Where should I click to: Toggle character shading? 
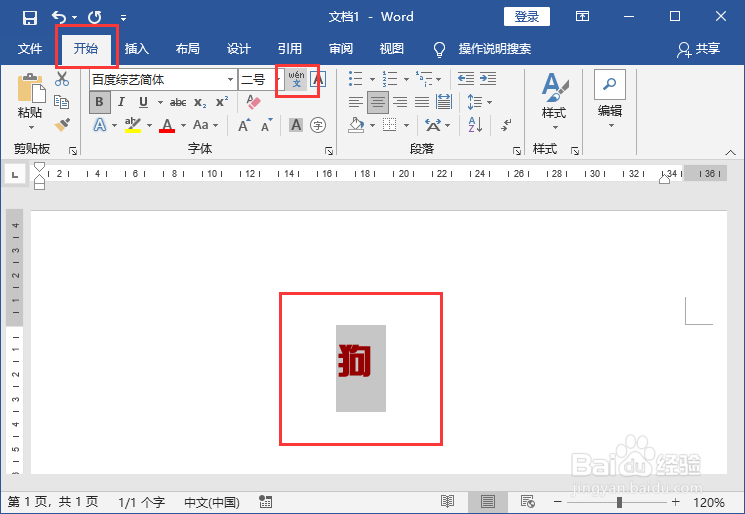tap(296, 125)
